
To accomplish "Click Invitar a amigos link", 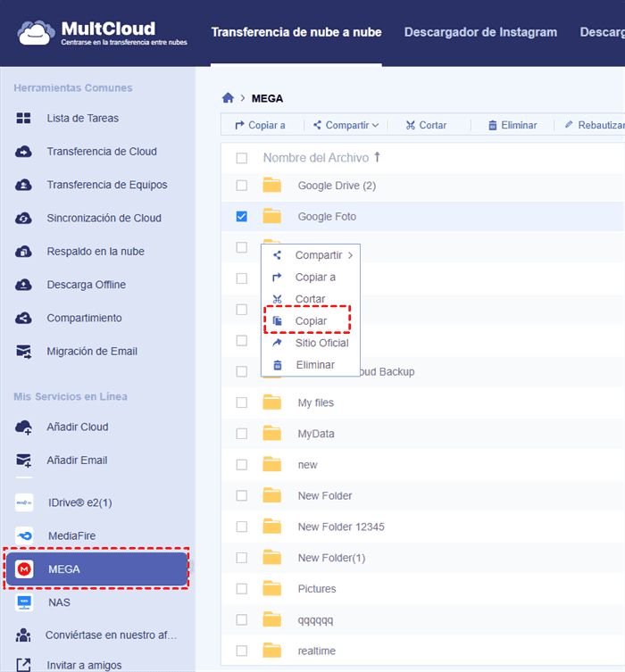I will [x=83, y=665].
